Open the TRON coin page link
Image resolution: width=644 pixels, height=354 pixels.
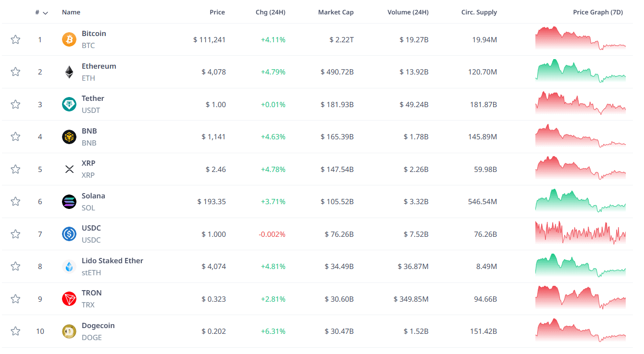[92, 293]
